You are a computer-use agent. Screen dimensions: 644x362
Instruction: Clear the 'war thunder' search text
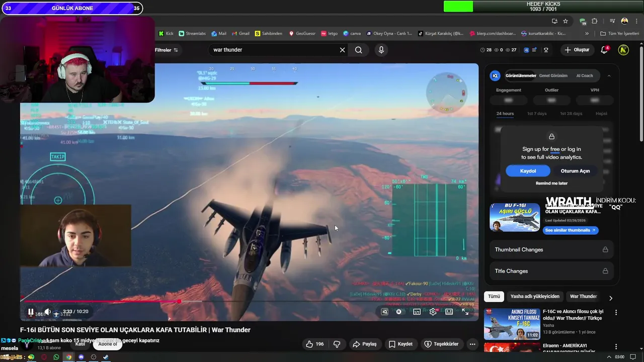coord(343,50)
